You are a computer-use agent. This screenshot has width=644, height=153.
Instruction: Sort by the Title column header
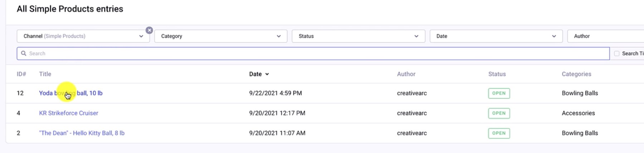(45, 74)
